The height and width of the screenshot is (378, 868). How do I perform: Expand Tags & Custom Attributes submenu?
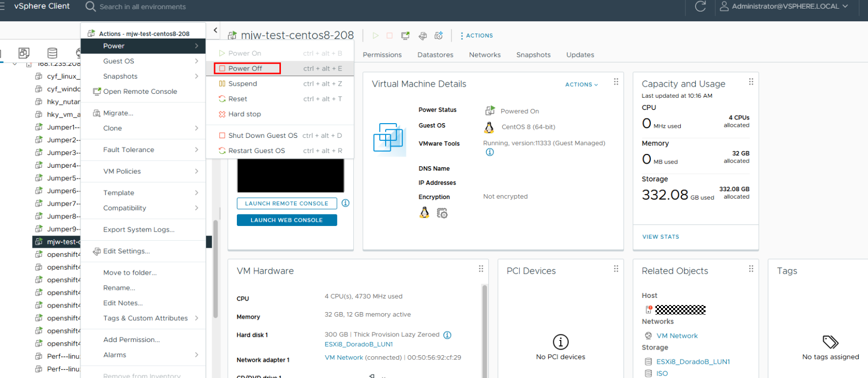[x=143, y=318]
